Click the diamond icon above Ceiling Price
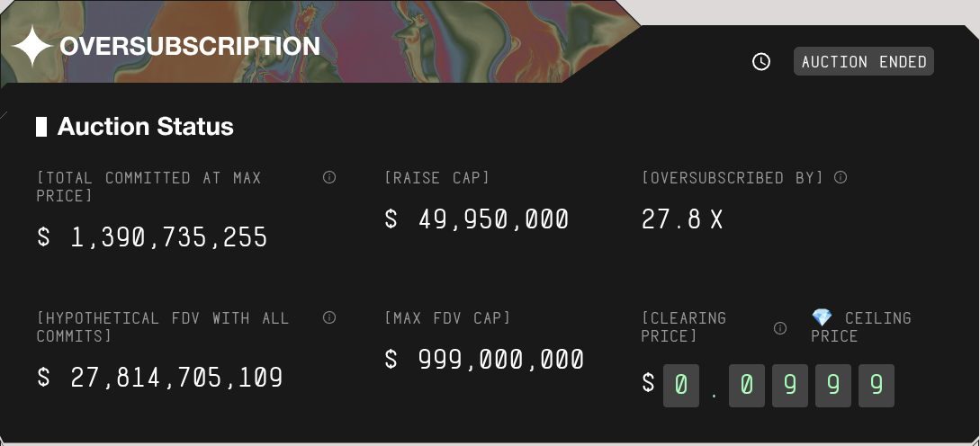The image size is (980, 446). click(x=822, y=317)
